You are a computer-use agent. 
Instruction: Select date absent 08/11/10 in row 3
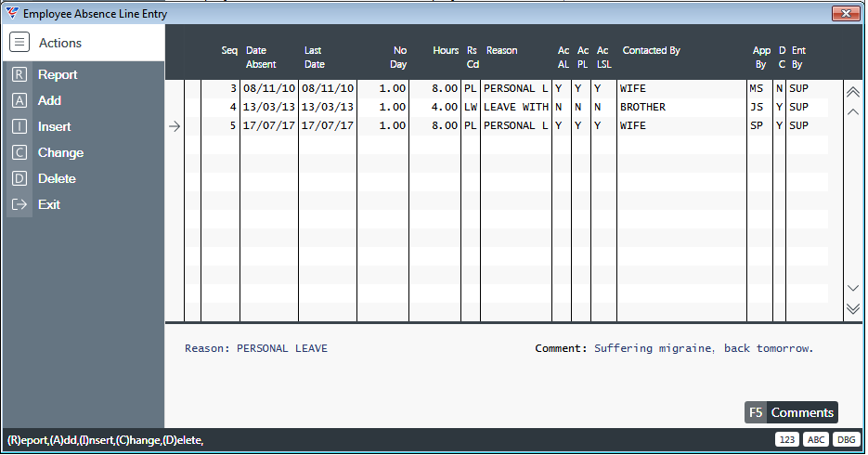pos(269,88)
